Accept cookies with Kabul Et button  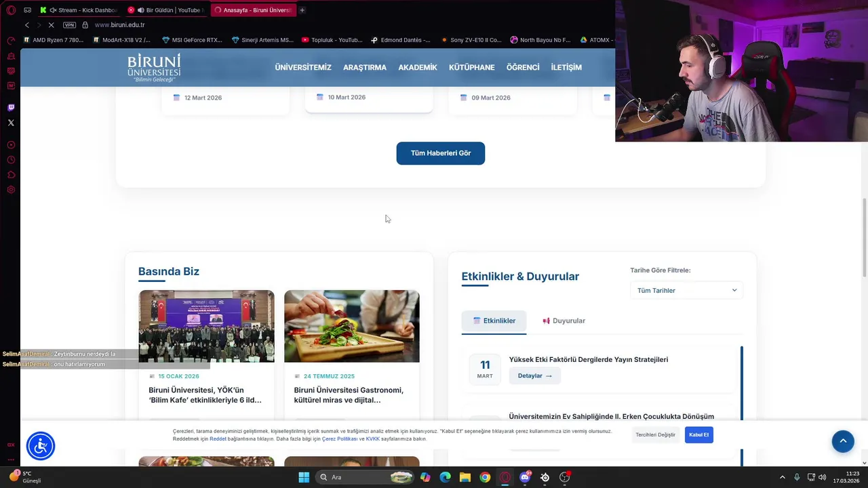[699, 434]
